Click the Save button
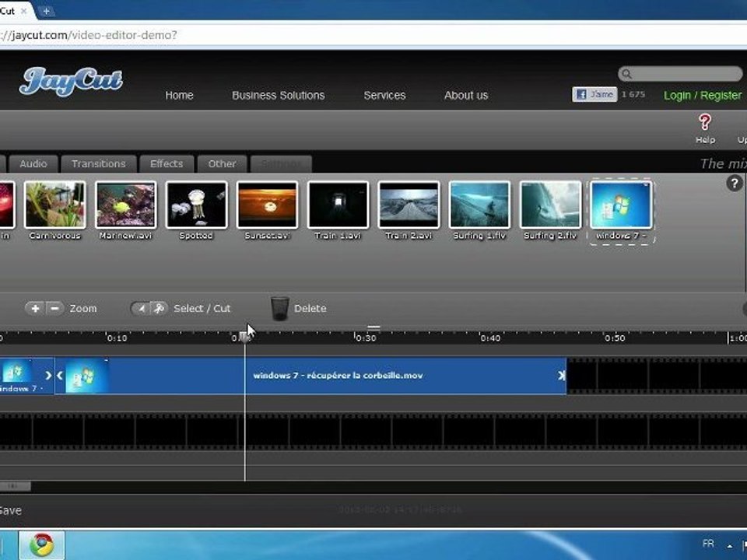This screenshot has height=560, width=747. [x=10, y=510]
